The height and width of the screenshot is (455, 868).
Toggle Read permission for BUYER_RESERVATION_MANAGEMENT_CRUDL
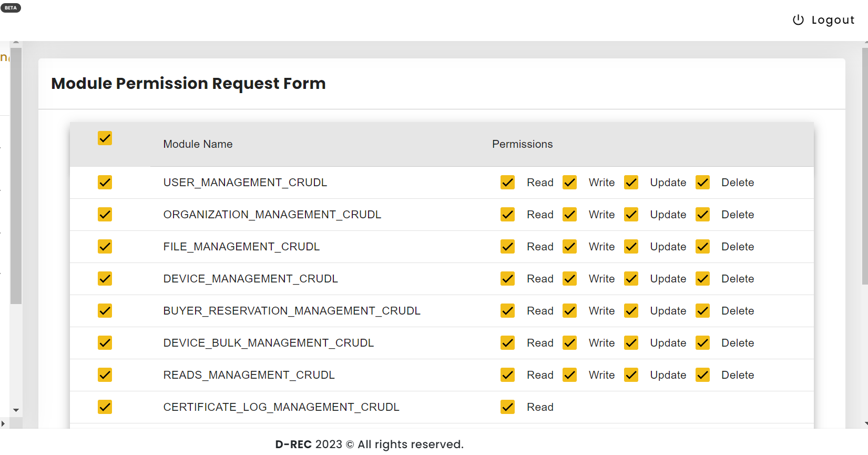pos(507,311)
